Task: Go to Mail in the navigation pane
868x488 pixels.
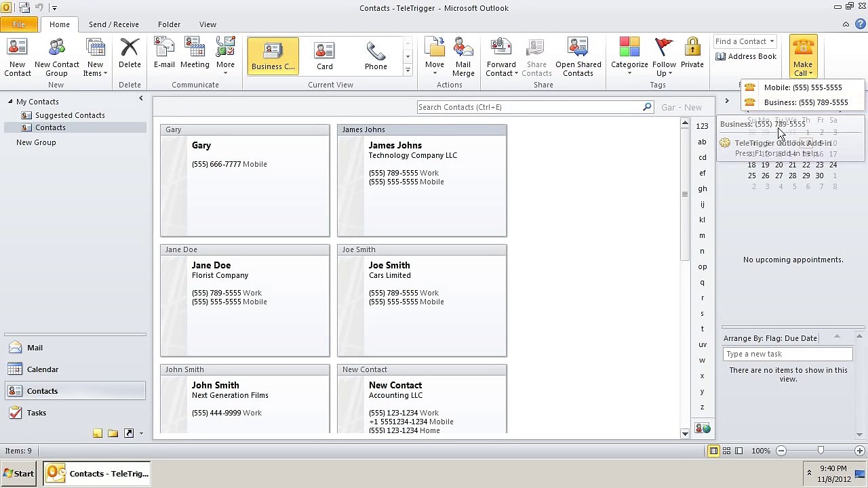Action: [x=75, y=348]
